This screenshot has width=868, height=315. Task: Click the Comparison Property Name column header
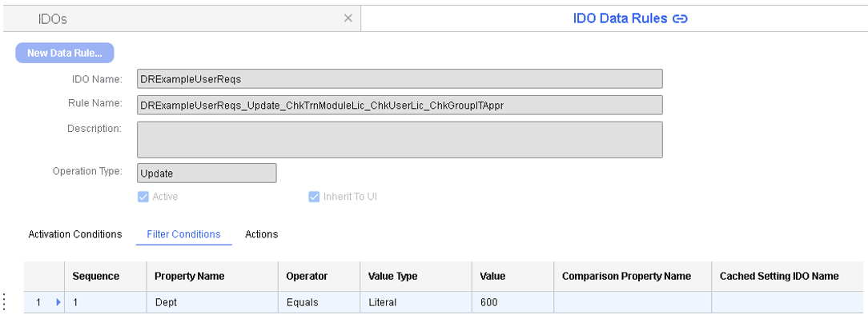(633, 277)
